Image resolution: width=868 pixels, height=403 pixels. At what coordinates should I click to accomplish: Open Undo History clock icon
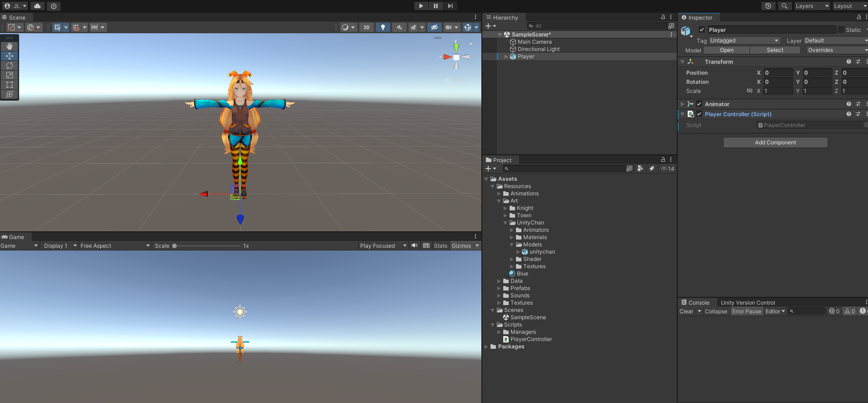click(768, 6)
